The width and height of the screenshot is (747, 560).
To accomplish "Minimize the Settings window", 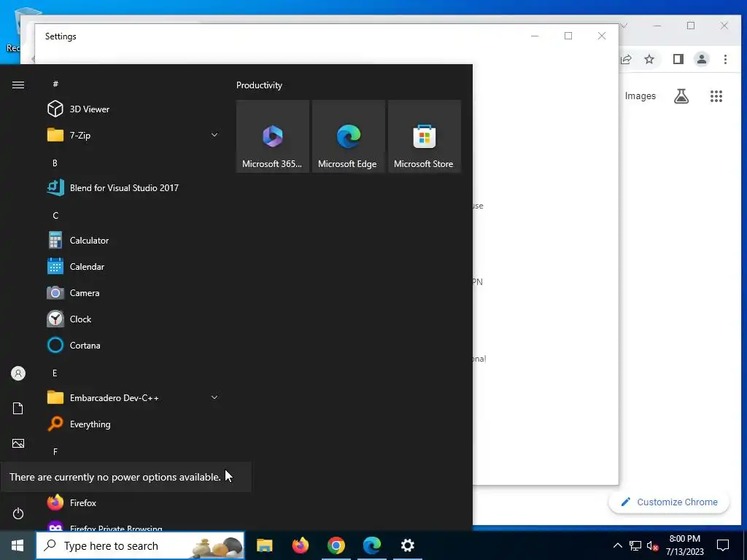I will [x=535, y=36].
